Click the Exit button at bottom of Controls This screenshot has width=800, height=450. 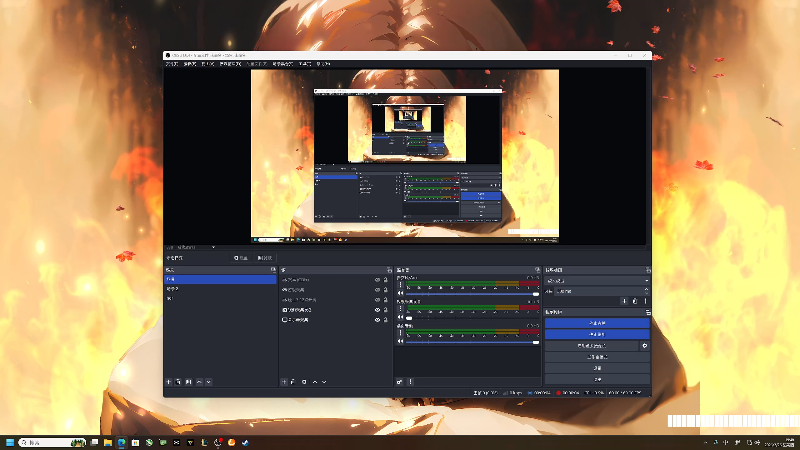pos(597,379)
